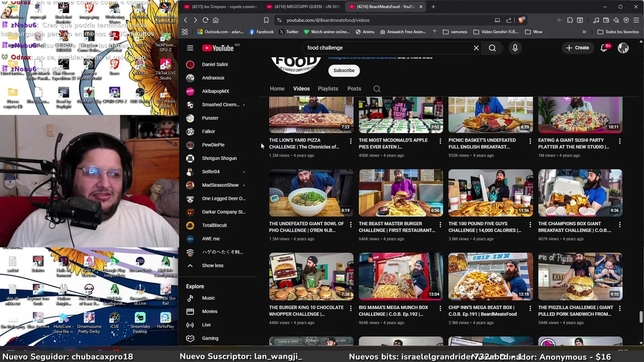This screenshot has width=644, height=362.
Task: Switch to the channel Videos tab
Action: tap(301, 88)
